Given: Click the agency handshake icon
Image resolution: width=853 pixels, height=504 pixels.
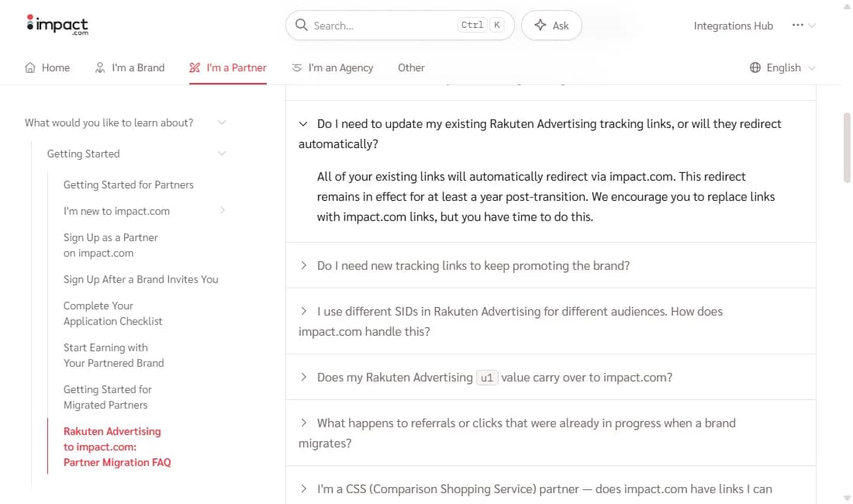Looking at the screenshot, I should [296, 67].
